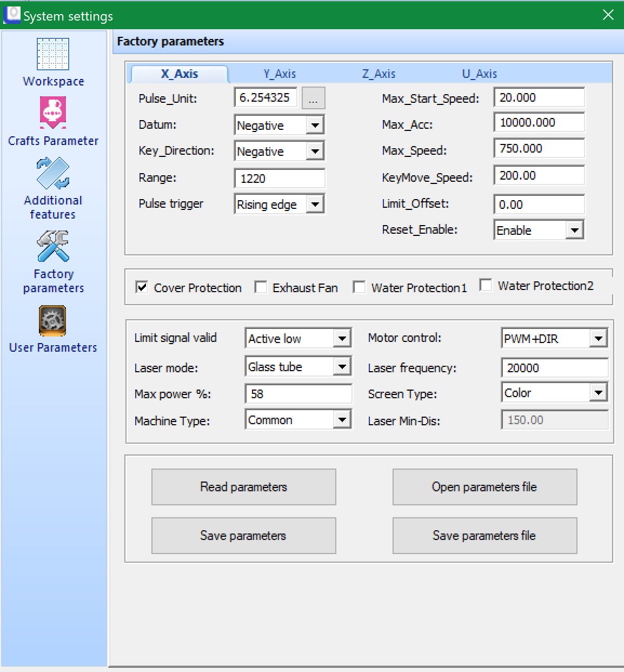This screenshot has width=624, height=672.
Task: Click the Max_Speed input field
Action: click(539, 149)
